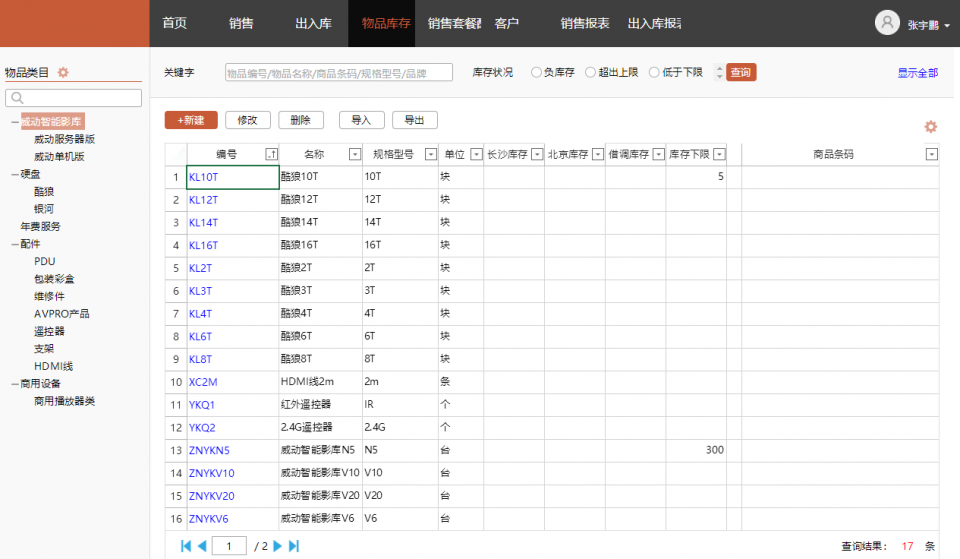The height and width of the screenshot is (559, 960).
Task: Focus the 关键字 search input field
Action: (x=339, y=72)
